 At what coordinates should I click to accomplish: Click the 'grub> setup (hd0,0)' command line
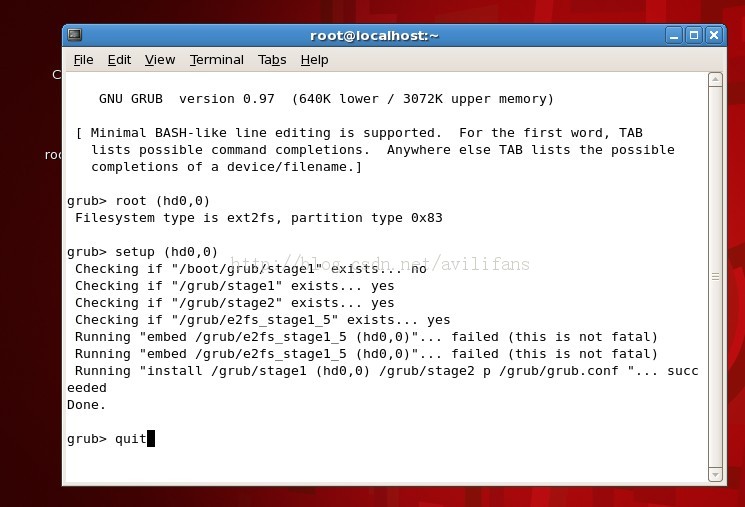click(x=142, y=252)
